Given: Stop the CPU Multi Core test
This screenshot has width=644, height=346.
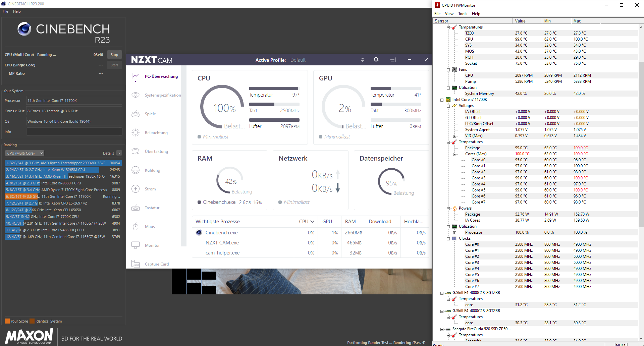Looking at the screenshot, I should pos(114,55).
